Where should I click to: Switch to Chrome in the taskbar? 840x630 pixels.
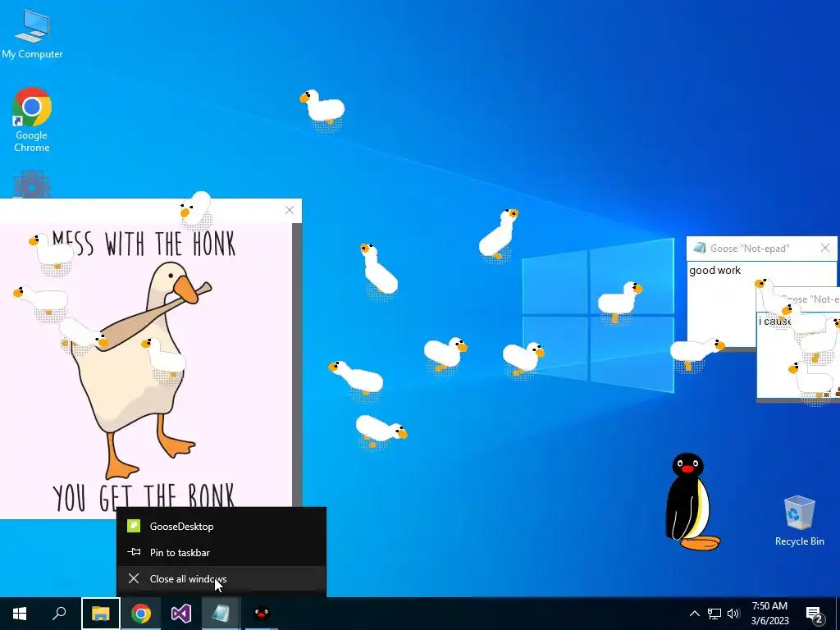[141, 614]
